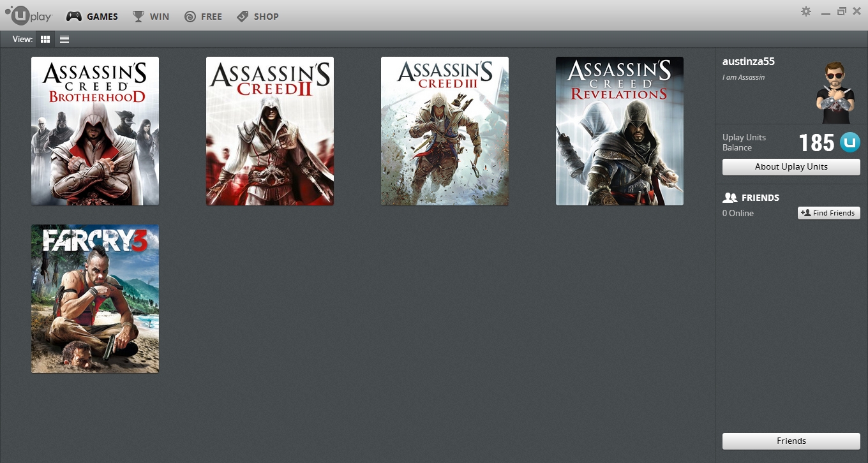Click the Friends section header icon
This screenshot has width=868, height=463.
click(730, 198)
